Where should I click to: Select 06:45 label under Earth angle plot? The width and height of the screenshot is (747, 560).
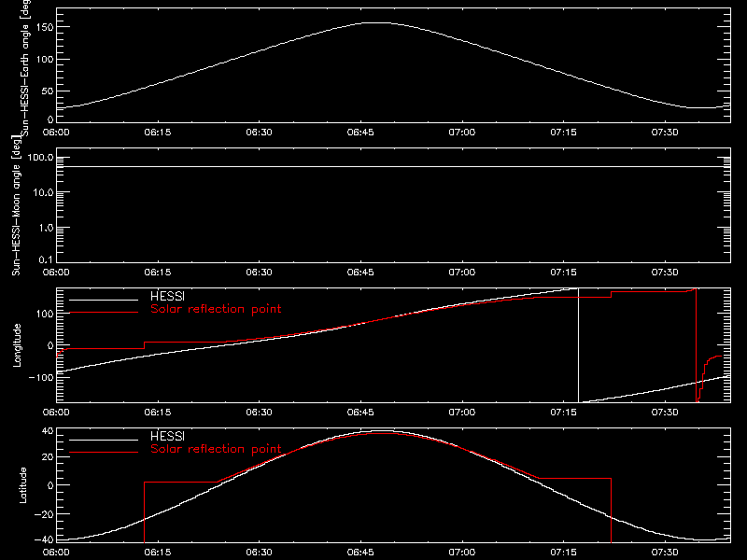(x=360, y=132)
